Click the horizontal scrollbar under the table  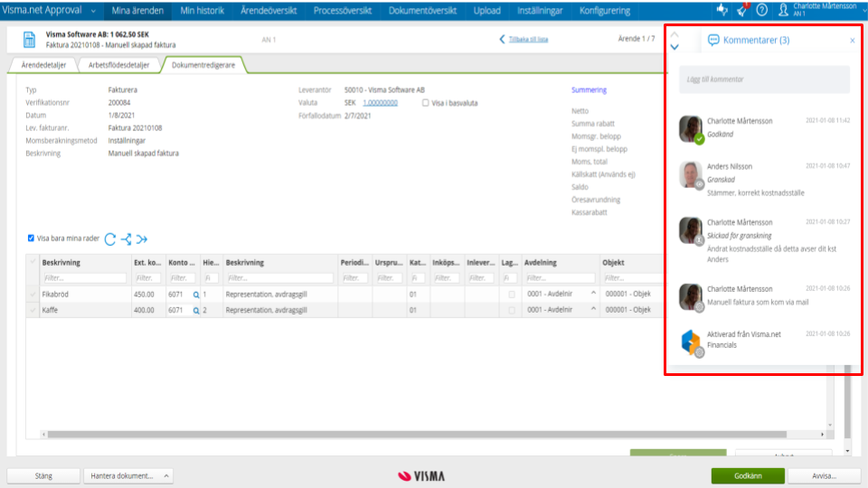[x=417, y=435]
